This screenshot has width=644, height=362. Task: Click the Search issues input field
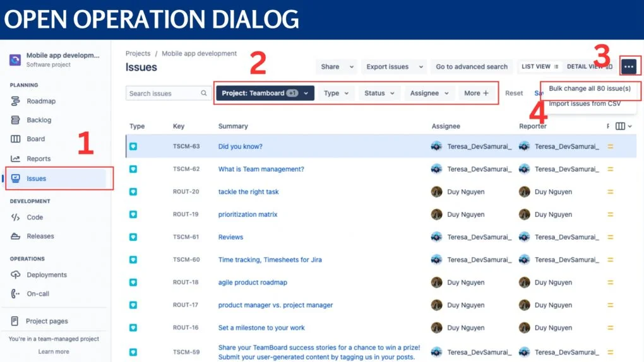(163, 93)
